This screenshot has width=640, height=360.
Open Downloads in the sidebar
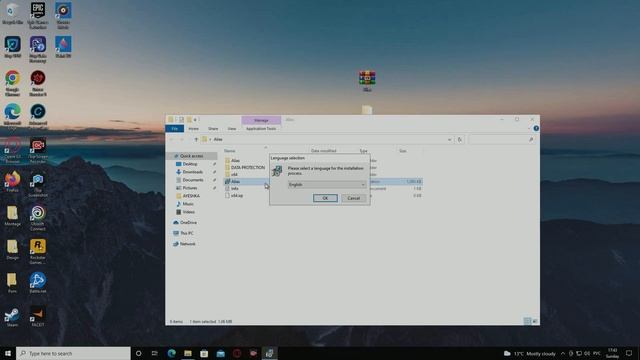(193, 172)
